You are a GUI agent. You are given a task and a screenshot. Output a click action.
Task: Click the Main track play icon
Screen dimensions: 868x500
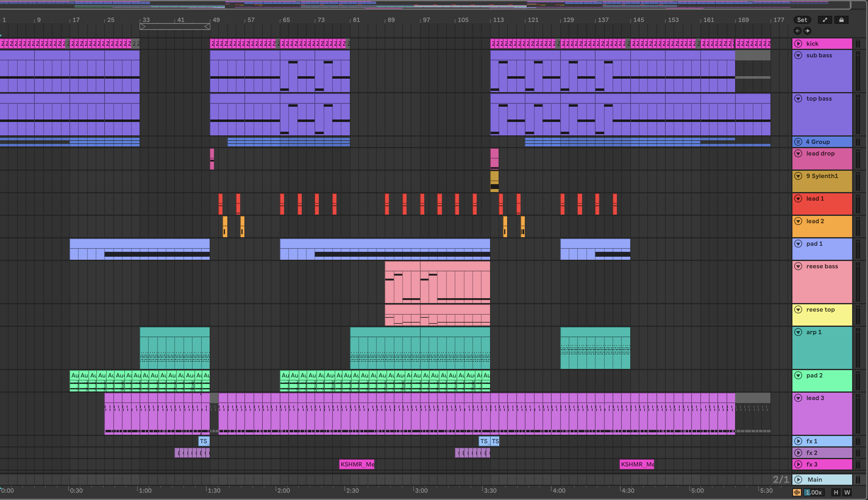coord(798,479)
